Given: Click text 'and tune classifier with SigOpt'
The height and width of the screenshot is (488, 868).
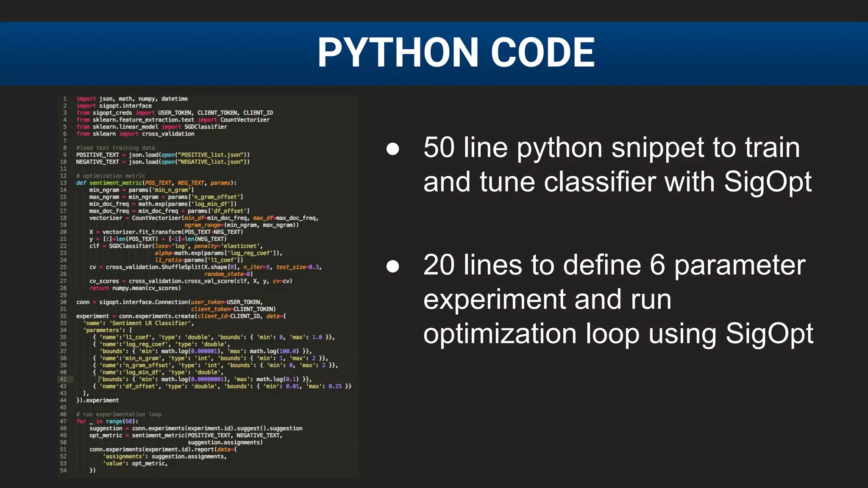Looking at the screenshot, I should [x=618, y=182].
